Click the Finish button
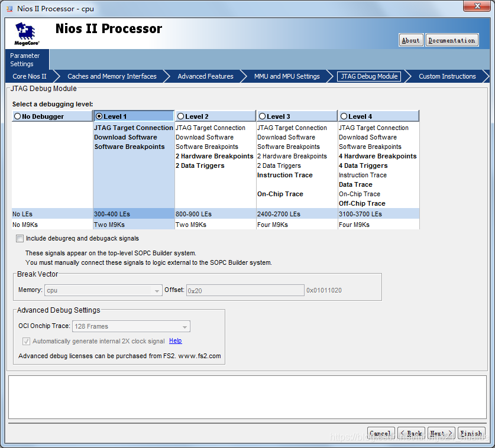The image size is (495, 448). coord(471,433)
